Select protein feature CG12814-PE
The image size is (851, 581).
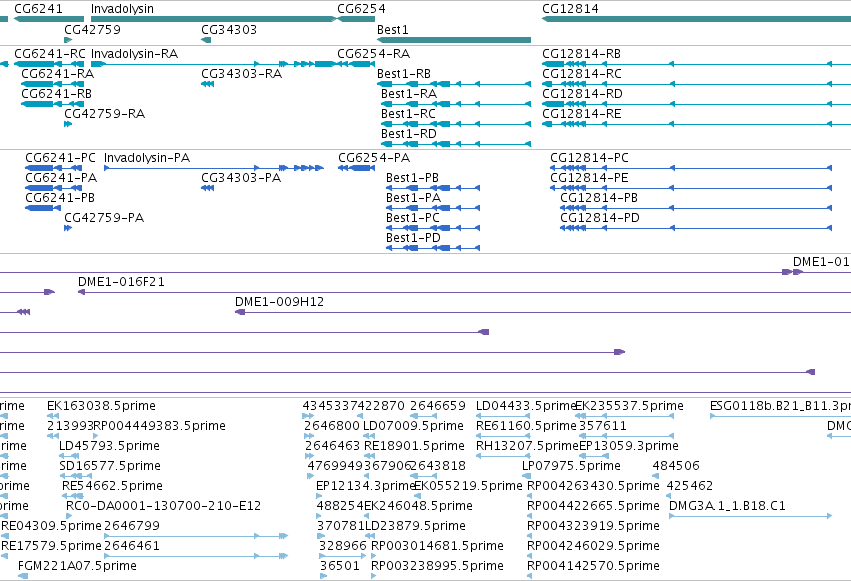click(589, 177)
